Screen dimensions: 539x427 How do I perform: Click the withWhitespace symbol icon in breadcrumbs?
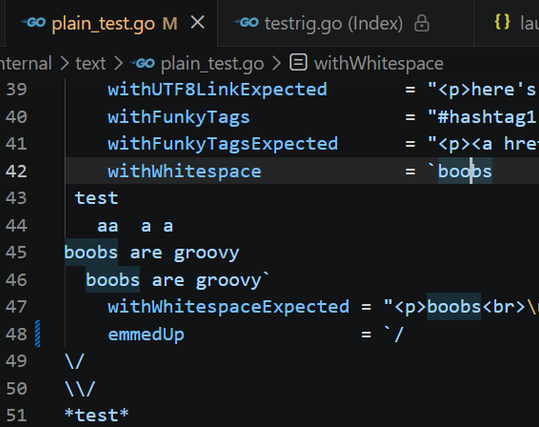pyautogui.click(x=298, y=63)
